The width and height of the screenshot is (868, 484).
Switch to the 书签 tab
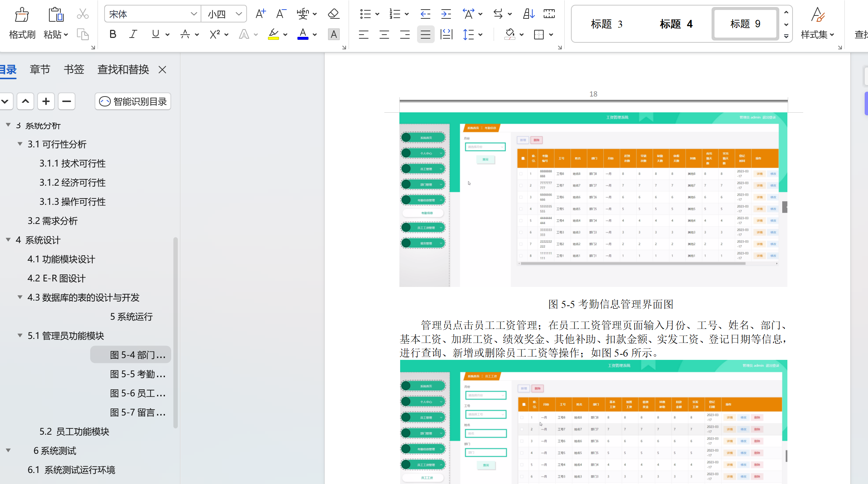pos(74,69)
